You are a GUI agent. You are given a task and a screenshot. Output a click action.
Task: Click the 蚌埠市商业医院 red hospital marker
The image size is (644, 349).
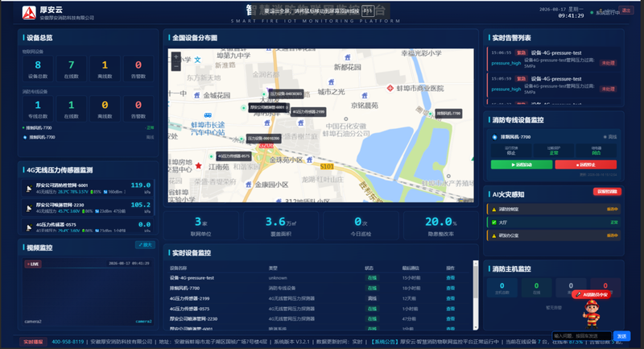(x=390, y=88)
